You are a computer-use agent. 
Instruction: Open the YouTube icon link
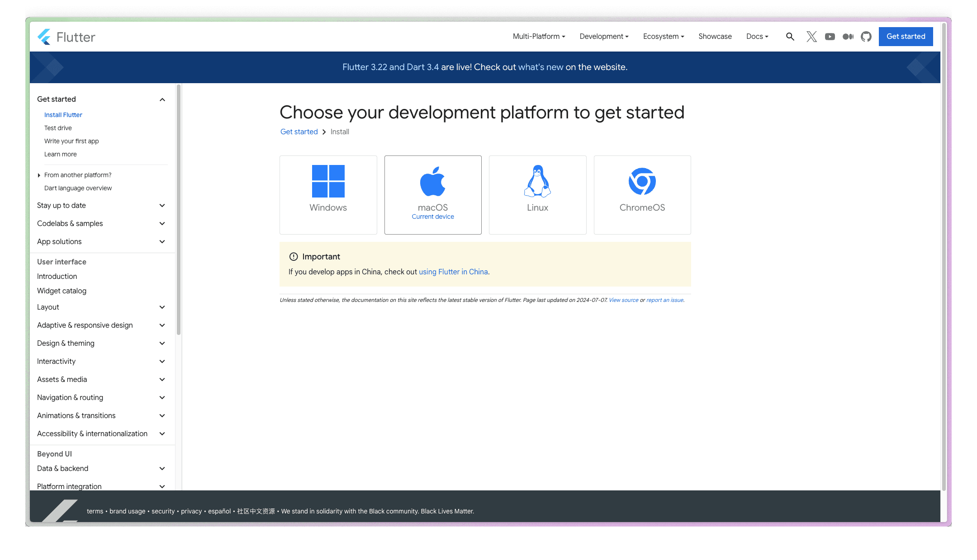coord(830,37)
